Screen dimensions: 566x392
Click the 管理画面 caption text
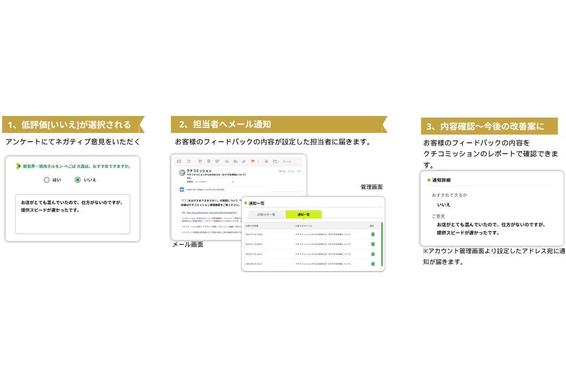[x=371, y=187]
